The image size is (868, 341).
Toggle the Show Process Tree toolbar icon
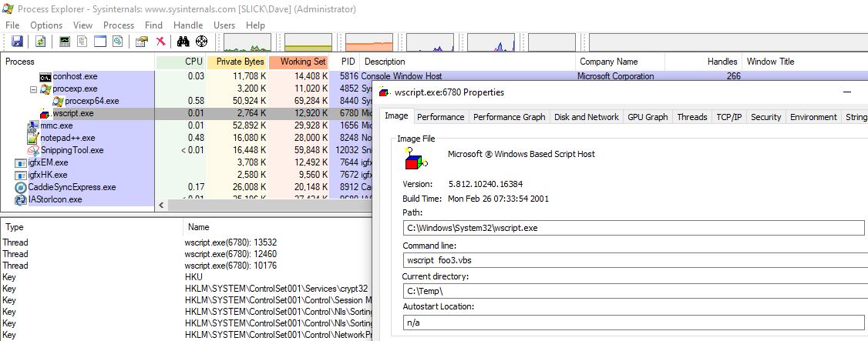click(x=82, y=42)
